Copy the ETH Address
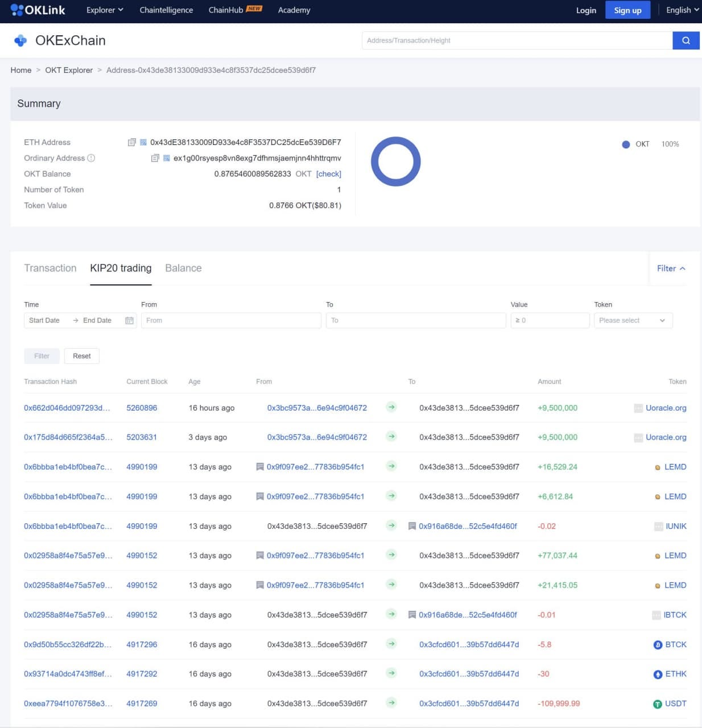Screen dimensions: 702x728 132,142
